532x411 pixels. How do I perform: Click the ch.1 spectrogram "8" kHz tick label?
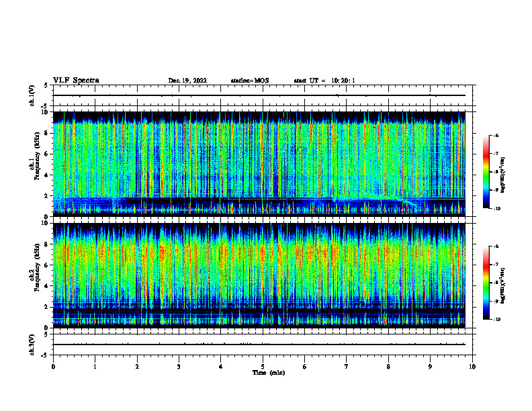coord(46,133)
